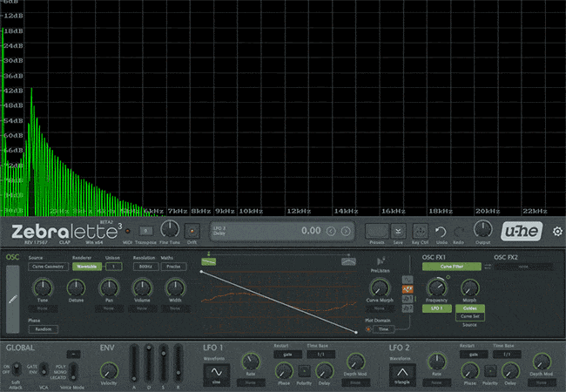Click the Curve Morph modulation source slot

[x=380, y=308]
